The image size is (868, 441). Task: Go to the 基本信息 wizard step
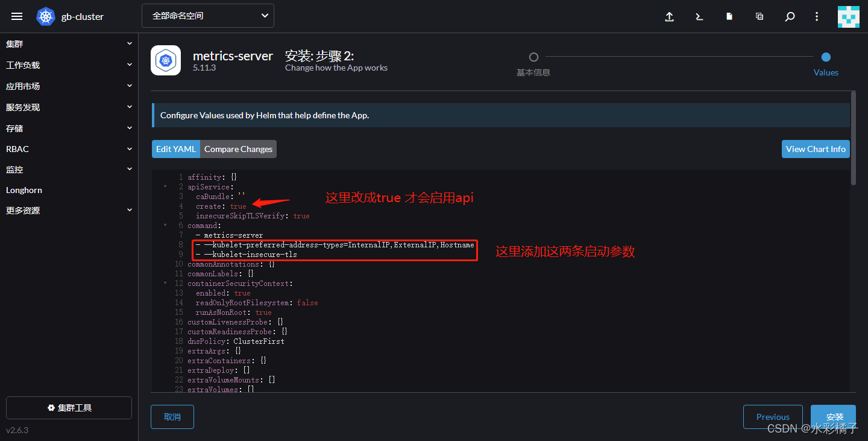click(x=533, y=63)
